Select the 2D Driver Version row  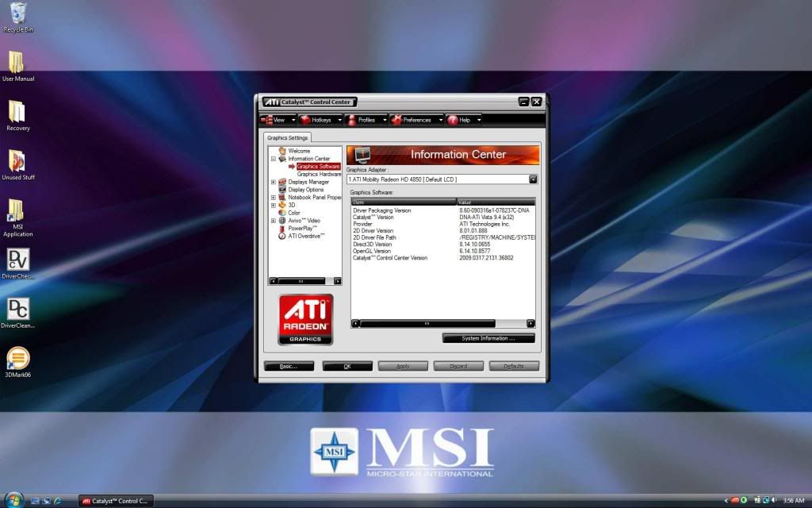click(x=443, y=231)
